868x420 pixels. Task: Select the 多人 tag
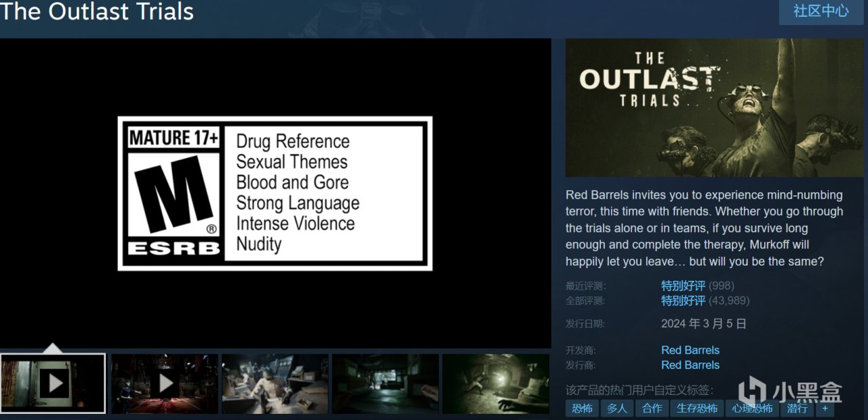click(x=617, y=408)
